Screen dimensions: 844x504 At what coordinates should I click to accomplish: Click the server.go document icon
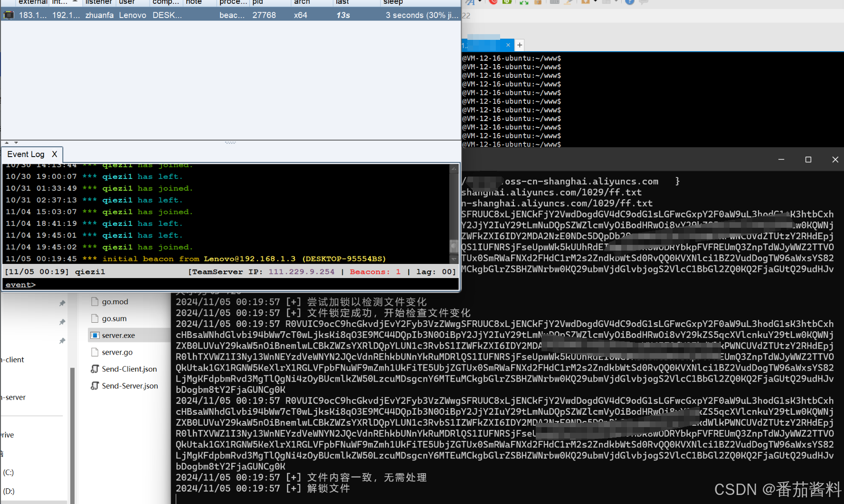pos(95,352)
